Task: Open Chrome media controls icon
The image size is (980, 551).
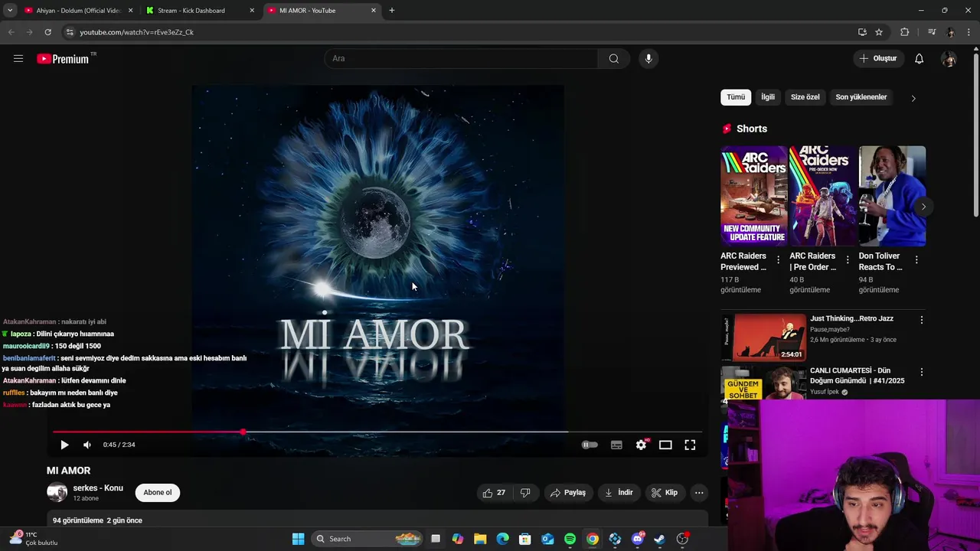Action: coord(932,32)
